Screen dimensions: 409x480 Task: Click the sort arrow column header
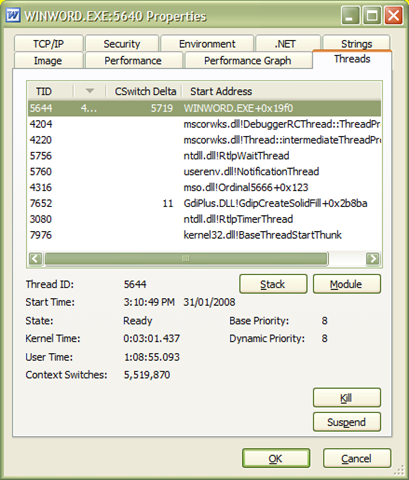pyautogui.click(x=89, y=91)
